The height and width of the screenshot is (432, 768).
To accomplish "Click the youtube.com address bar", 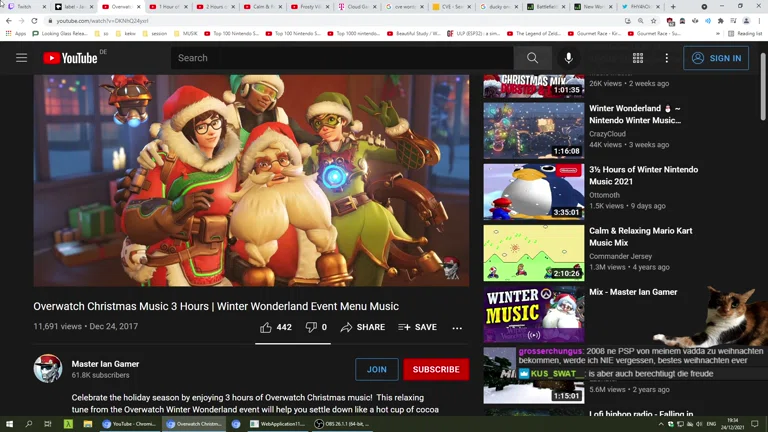I will (x=333, y=21).
